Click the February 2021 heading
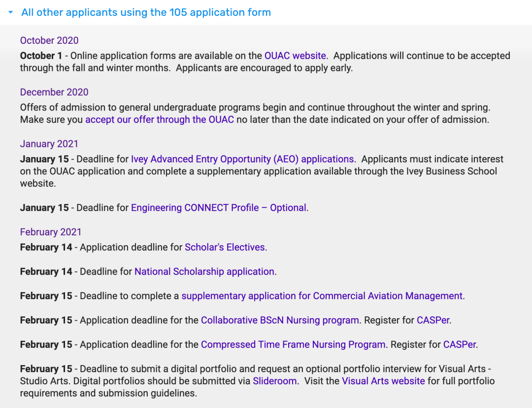 pos(51,232)
